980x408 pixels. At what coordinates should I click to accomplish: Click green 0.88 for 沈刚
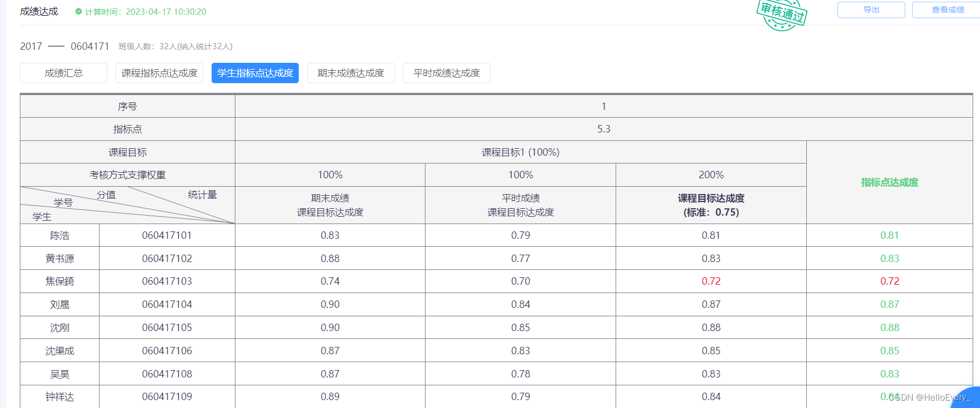click(x=889, y=328)
